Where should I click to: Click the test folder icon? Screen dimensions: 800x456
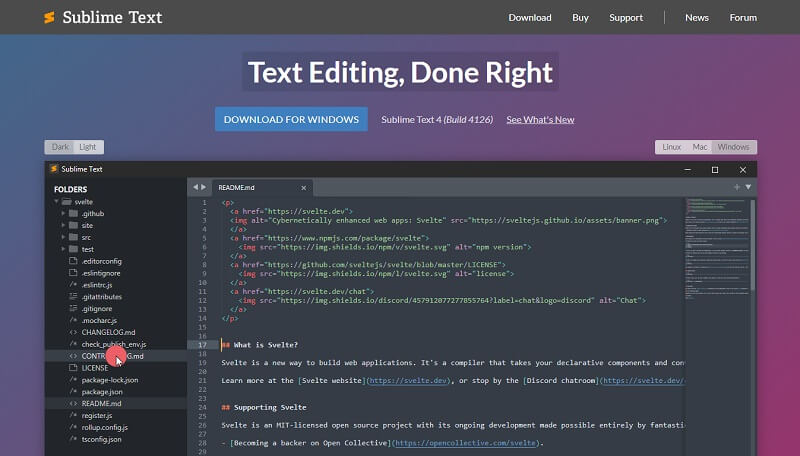point(73,249)
